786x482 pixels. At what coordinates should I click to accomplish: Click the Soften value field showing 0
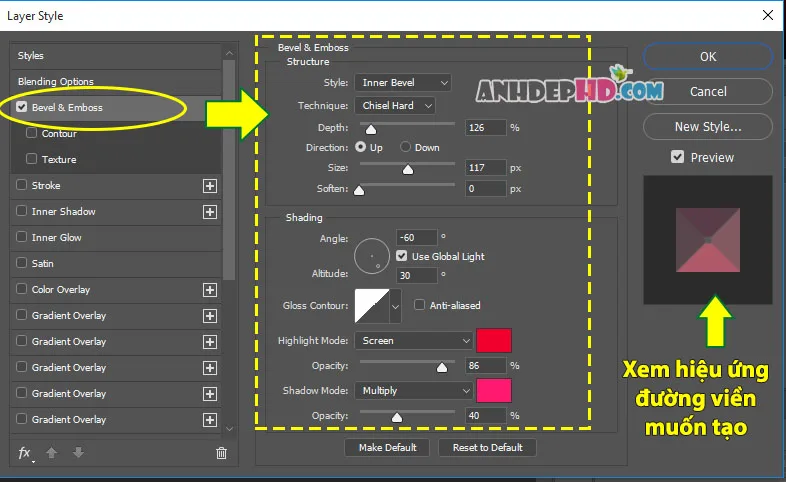(485, 189)
